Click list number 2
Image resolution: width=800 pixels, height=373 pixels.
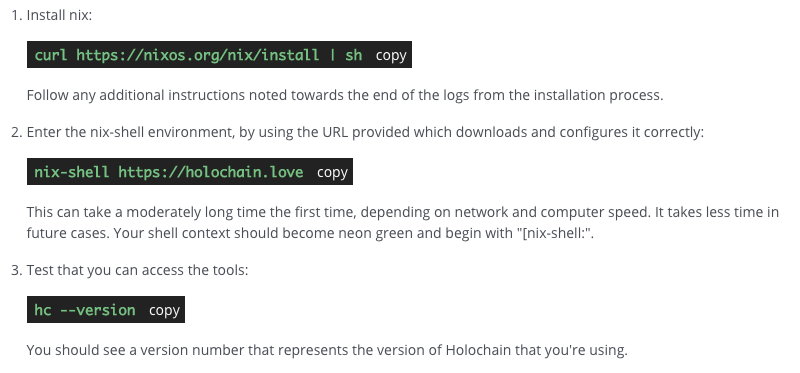[17, 132]
